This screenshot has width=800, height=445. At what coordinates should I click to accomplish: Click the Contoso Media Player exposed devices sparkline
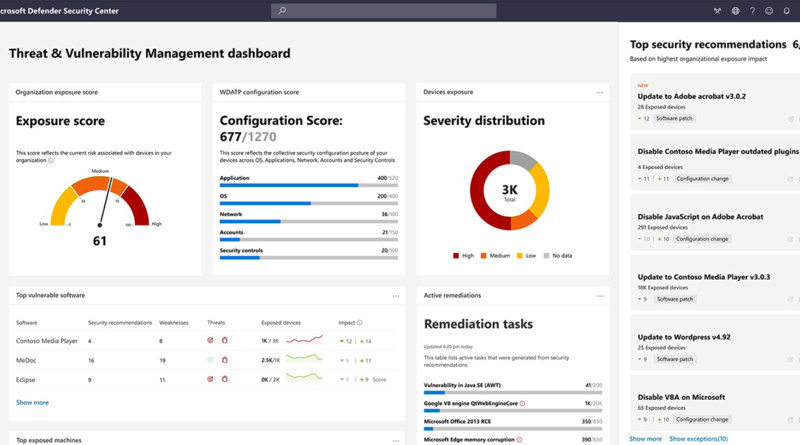tap(304, 339)
